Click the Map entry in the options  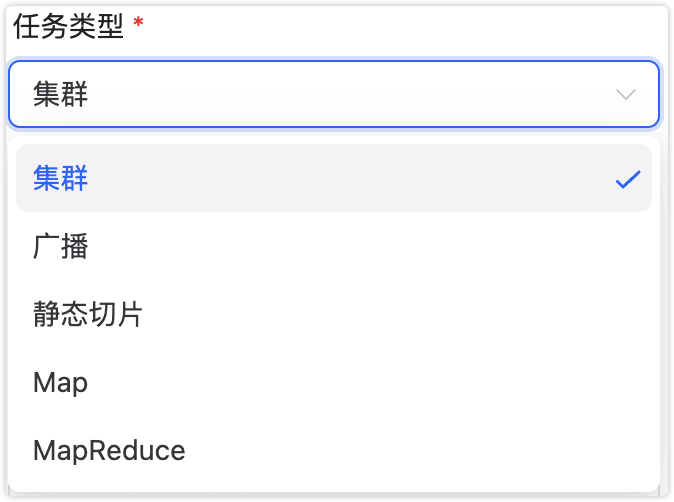pos(60,382)
